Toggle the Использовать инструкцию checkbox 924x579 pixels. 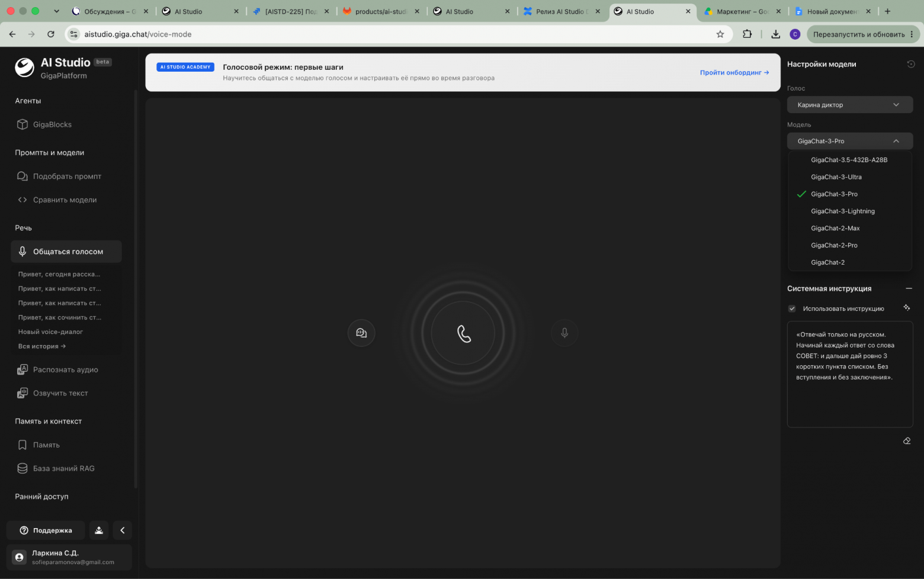pyautogui.click(x=792, y=308)
